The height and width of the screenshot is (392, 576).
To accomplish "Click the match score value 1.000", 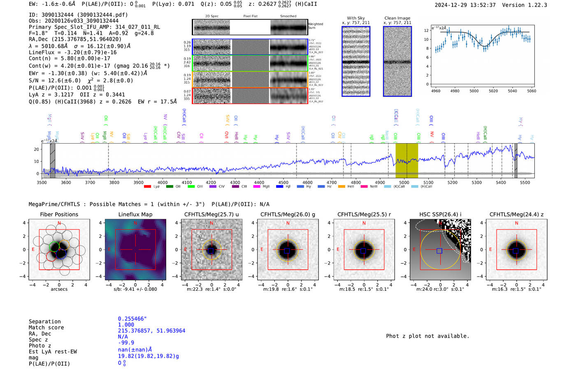I will [x=126, y=325].
